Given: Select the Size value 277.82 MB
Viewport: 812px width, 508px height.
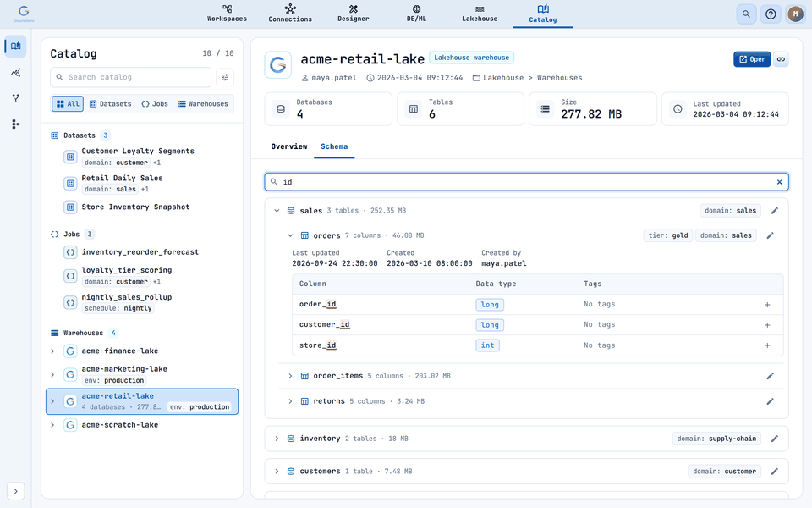Looking at the screenshot, I should pyautogui.click(x=591, y=114).
